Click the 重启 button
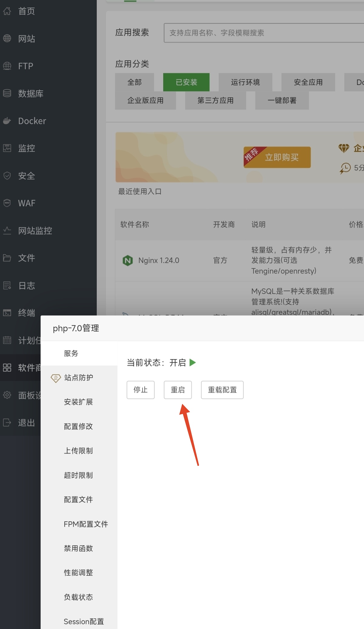 coord(178,390)
